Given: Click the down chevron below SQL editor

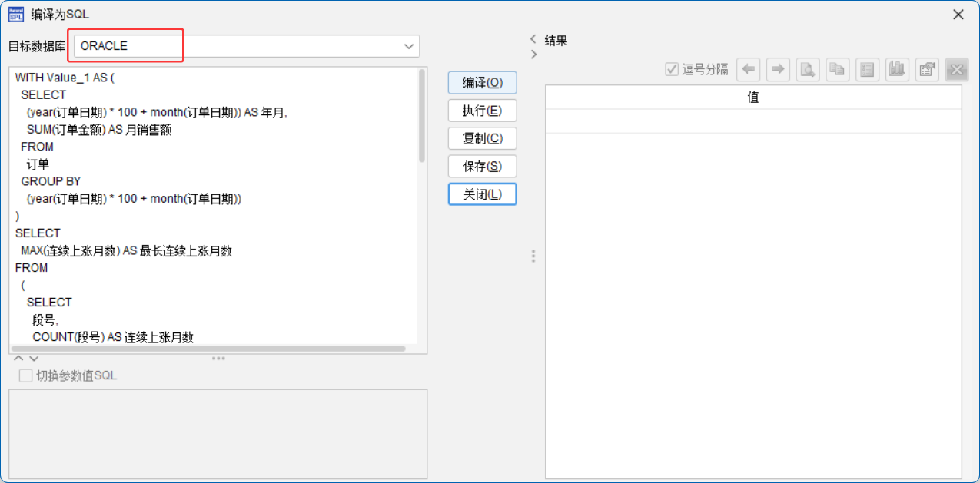Looking at the screenshot, I should click(33, 358).
